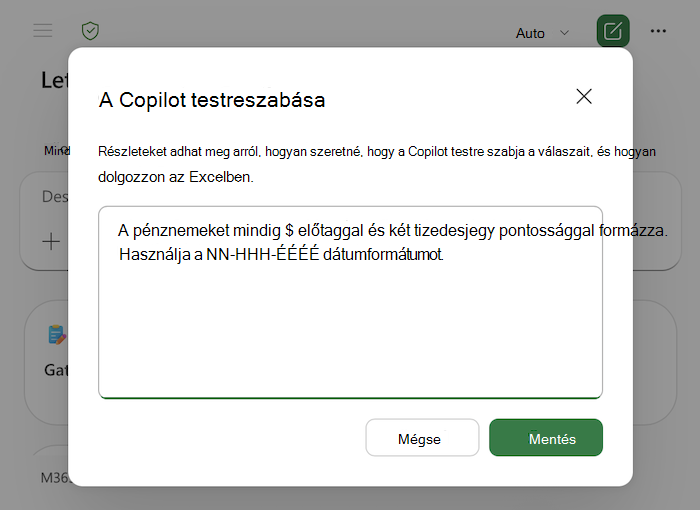Viewport: 700px width, 510px height.
Task: Click the text starting 'A pénznemeket mindig $'
Action: tap(392, 231)
